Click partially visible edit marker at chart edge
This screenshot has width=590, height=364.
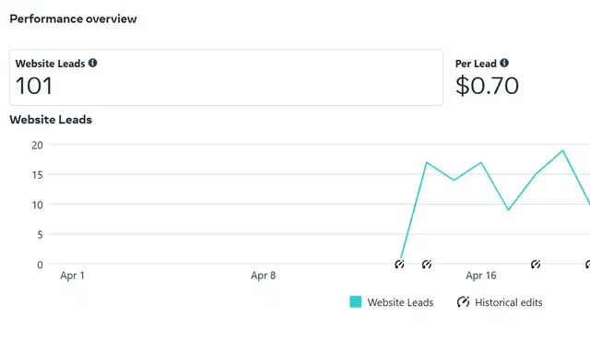[x=588, y=264]
